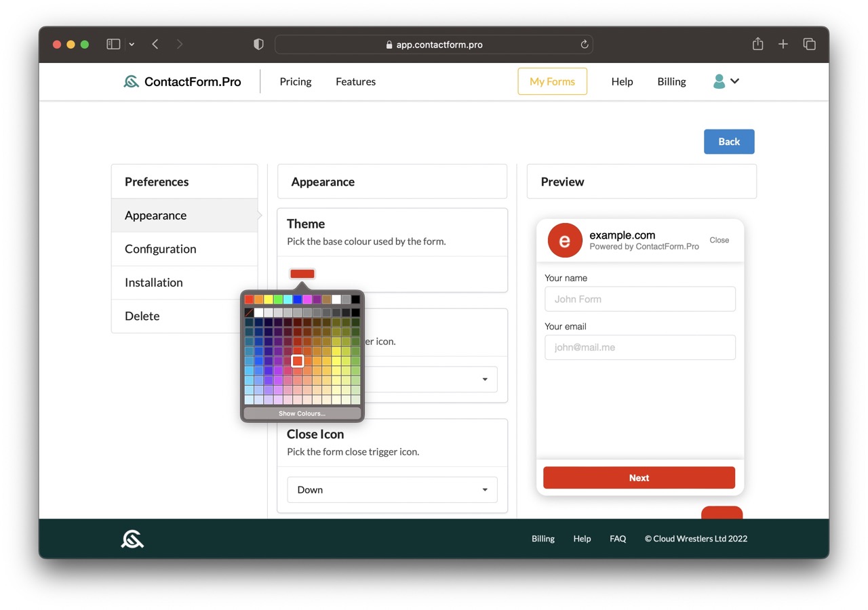Viewport: 868px width, 610px height.
Task: Click the tab overview icon
Action: point(810,43)
